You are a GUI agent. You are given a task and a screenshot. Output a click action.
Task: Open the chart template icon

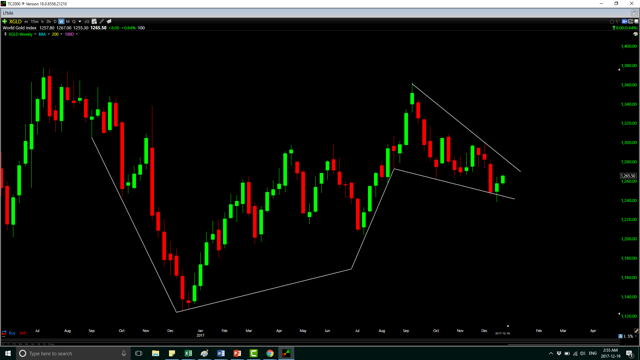click(94, 21)
